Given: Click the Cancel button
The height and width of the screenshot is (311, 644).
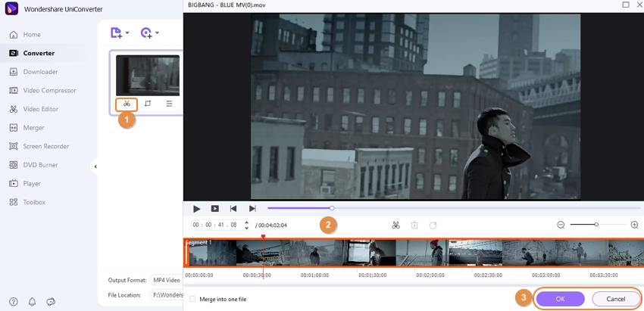Looking at the screenshot, I should (x=616, y=299).
